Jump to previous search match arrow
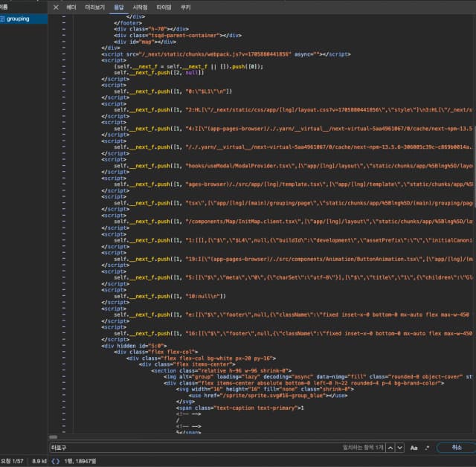This screenshot has width=476, height=467. pos(390,448)
